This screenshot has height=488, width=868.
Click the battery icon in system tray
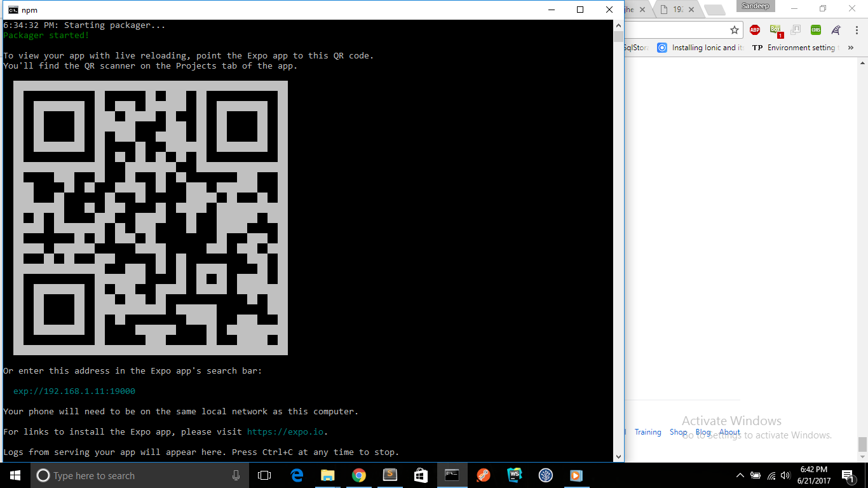click(756, 475)
